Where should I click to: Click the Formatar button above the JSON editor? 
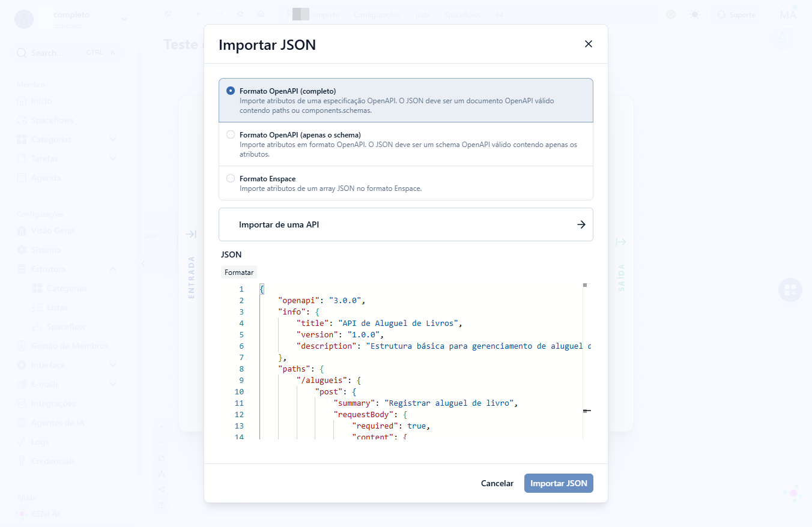[239, 273]
